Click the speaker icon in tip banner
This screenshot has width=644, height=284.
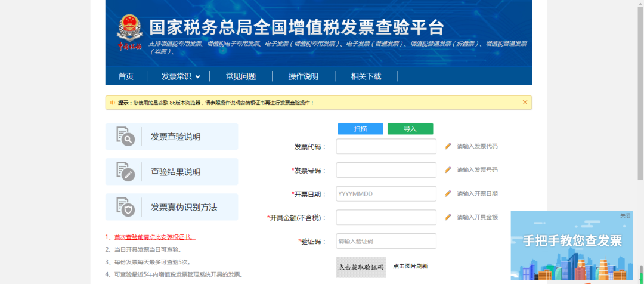112,103
